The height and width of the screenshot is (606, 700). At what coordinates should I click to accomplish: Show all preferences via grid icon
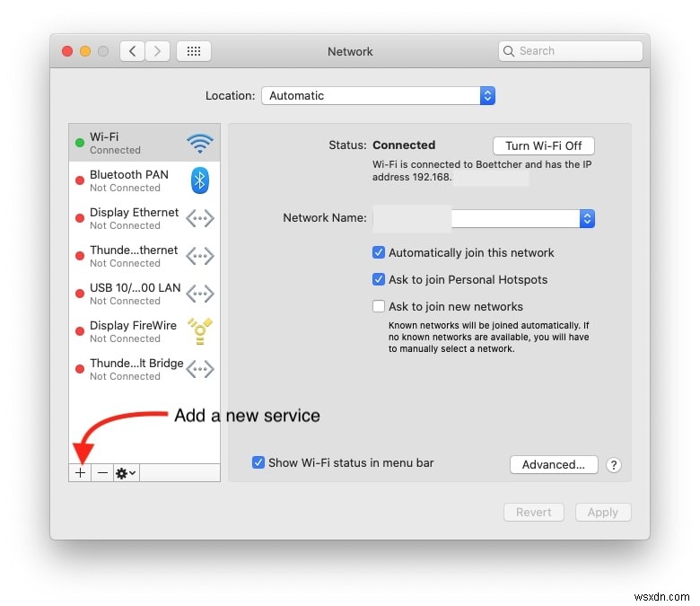pos(194,51)
